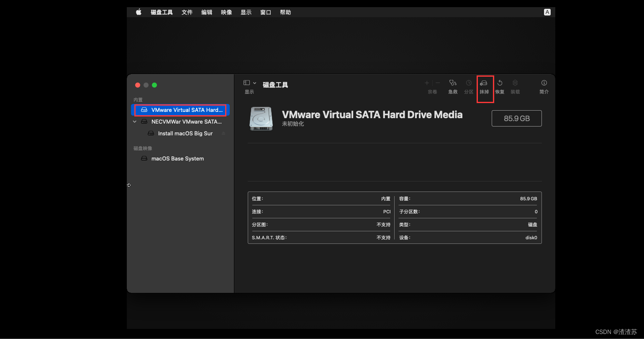The width and height of the screenshot is (644, 339).
Task: Click the '未初始化' status under the disk name
Action: tap(293, 124)
